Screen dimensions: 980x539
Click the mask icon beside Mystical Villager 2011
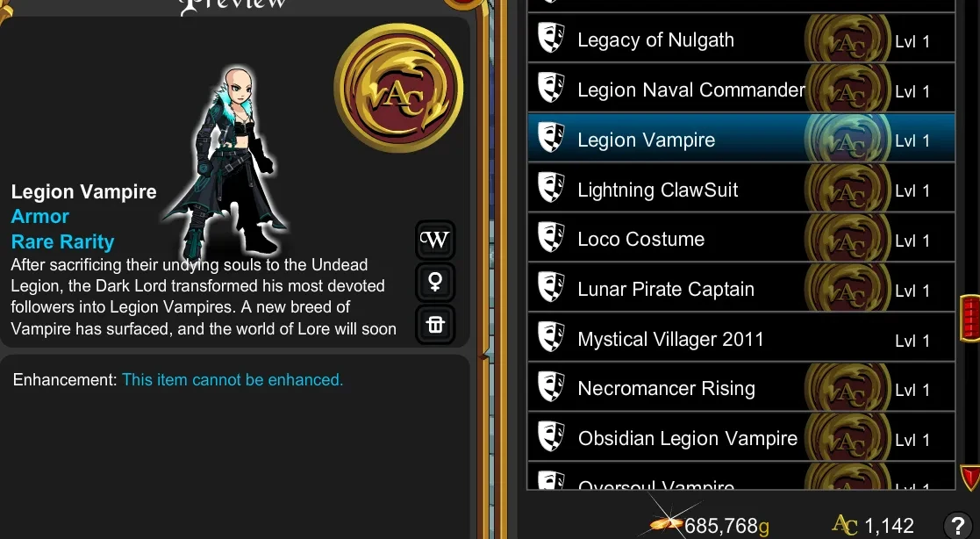[x=551, y=338]
